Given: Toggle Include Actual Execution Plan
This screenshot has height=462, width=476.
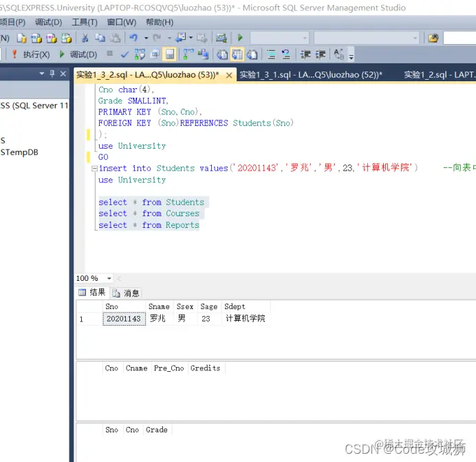Looking at the screenshot, I should point(188,54).
